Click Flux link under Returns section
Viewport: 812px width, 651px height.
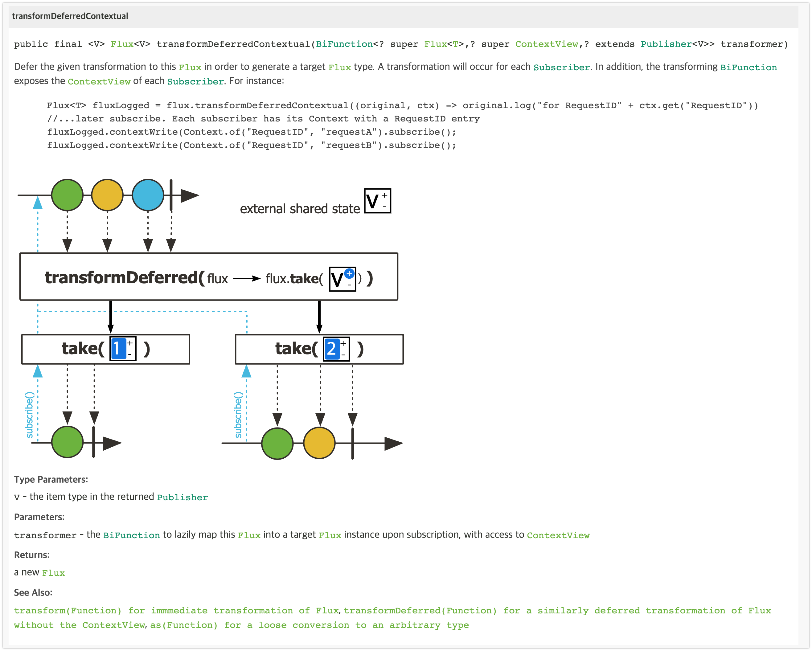[53, 573]
